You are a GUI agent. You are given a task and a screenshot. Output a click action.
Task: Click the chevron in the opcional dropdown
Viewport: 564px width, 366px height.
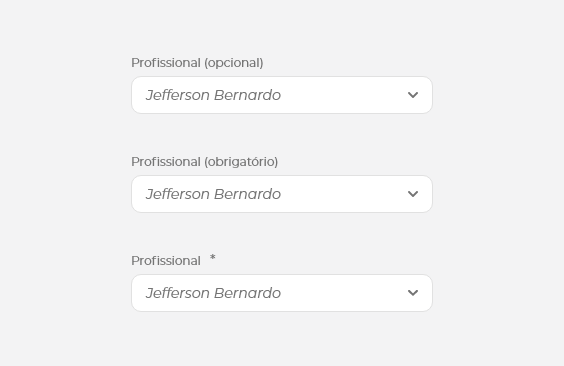tap(413, 95)
